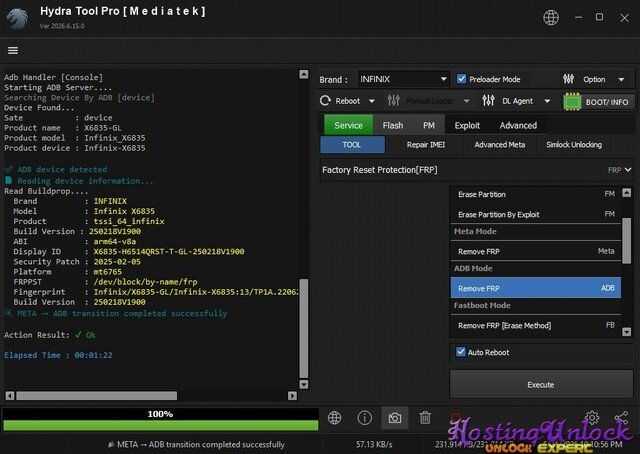Expand the Reboot dropdown arrow
Image resolution: width=640 pixels, height=454 pixels.
click(371, 101)
